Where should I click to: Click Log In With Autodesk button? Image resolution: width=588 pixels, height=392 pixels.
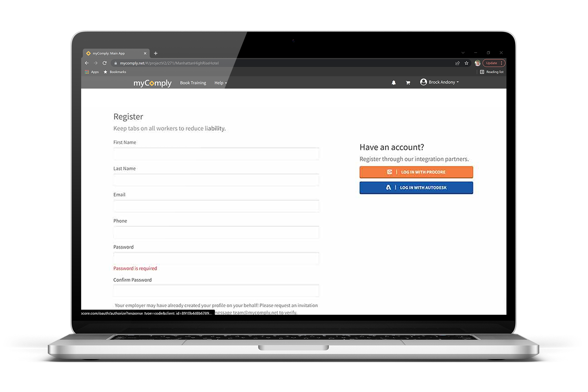click(x=416, y=188)
